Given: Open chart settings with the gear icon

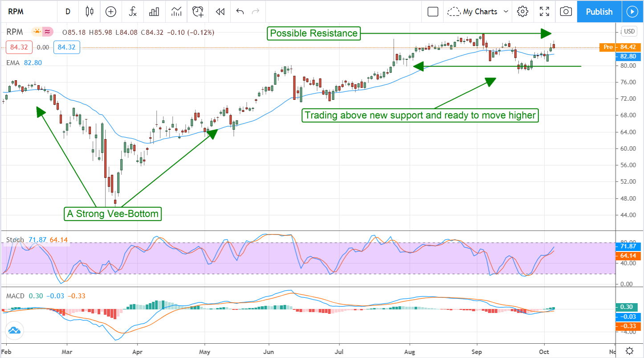Looking at the screenshot, I should [522, 12].
